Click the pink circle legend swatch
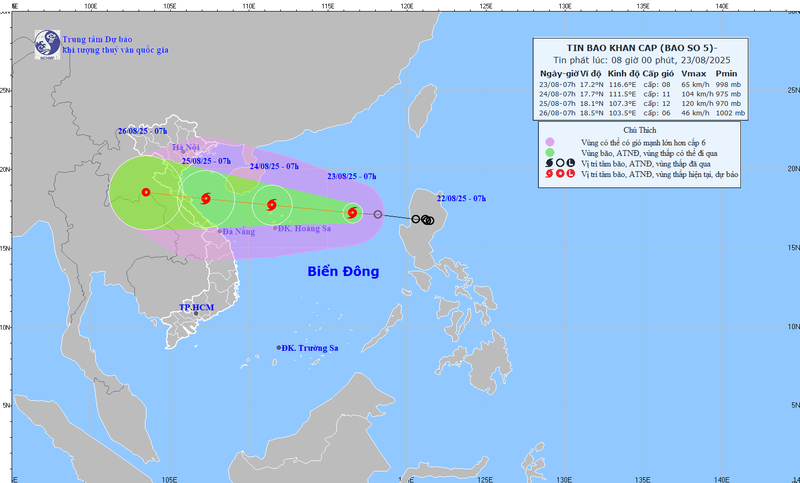 (549, 141)
